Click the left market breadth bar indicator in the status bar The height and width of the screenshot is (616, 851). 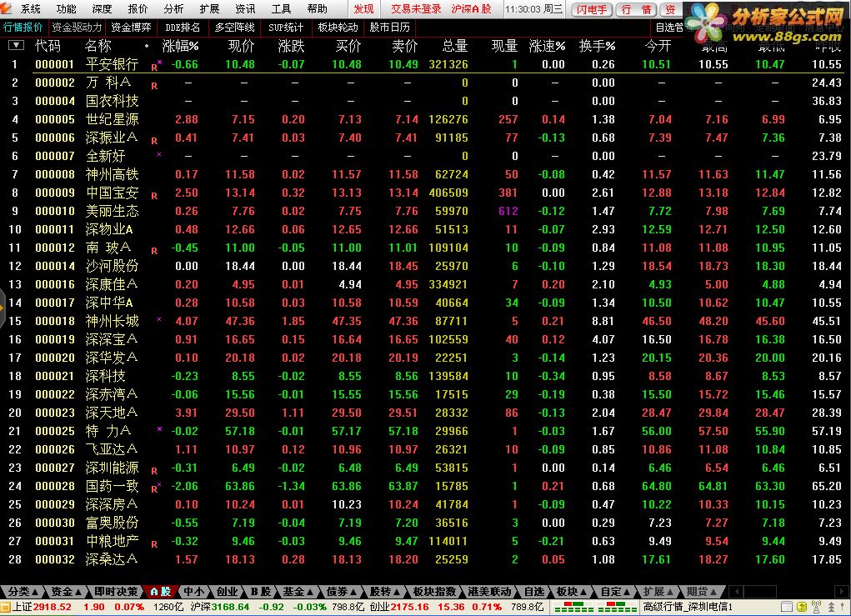point(574,607)
